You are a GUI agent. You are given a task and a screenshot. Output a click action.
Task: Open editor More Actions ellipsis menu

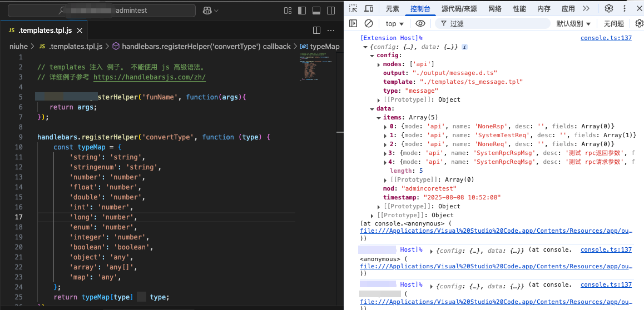point(331,31)
